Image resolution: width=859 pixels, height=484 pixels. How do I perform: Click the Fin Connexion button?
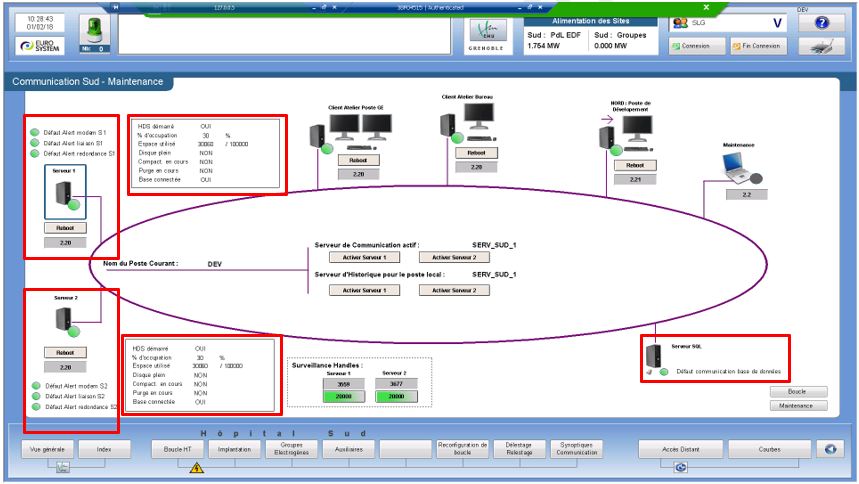pos(758,46)
